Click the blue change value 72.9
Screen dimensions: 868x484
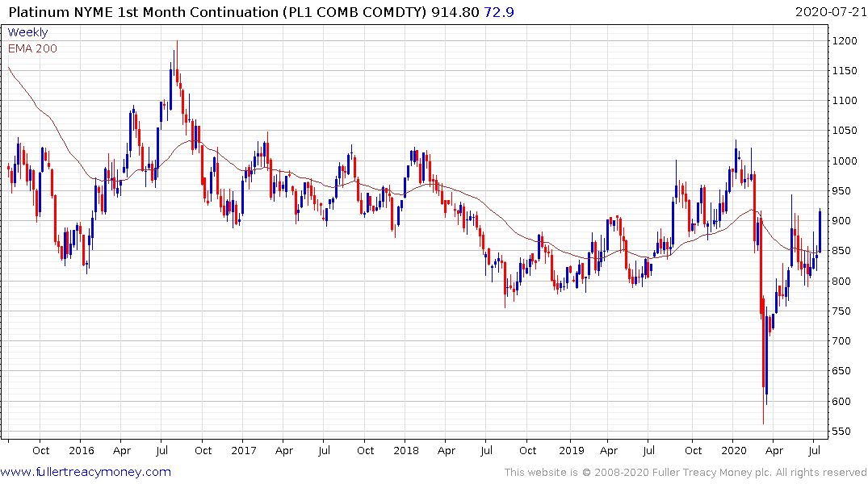499,12
